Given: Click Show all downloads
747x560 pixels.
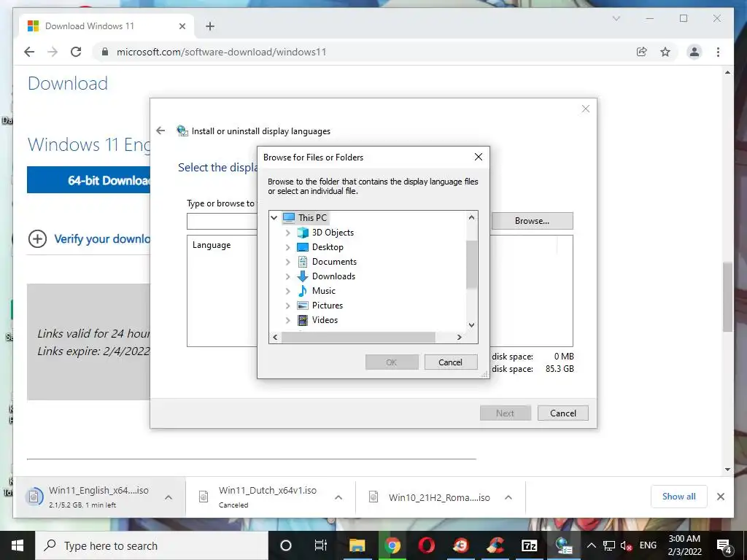Looking at the screenshot, I should click(678, 497).
